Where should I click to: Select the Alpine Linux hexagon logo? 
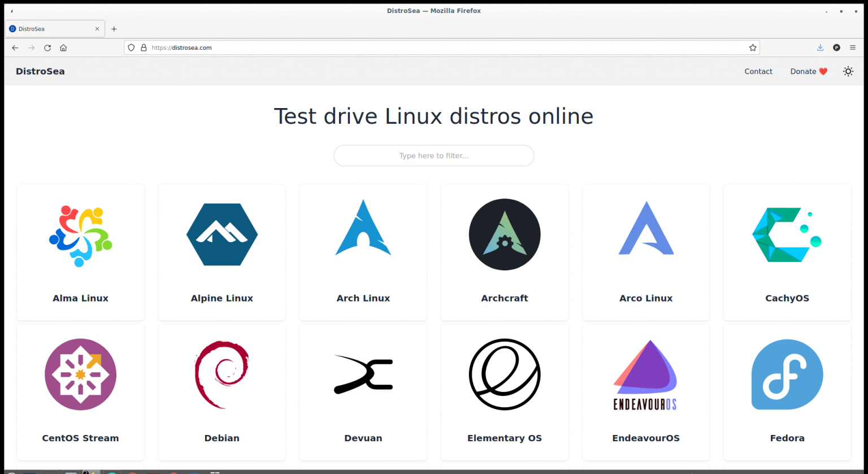click(x=222, y=234)
